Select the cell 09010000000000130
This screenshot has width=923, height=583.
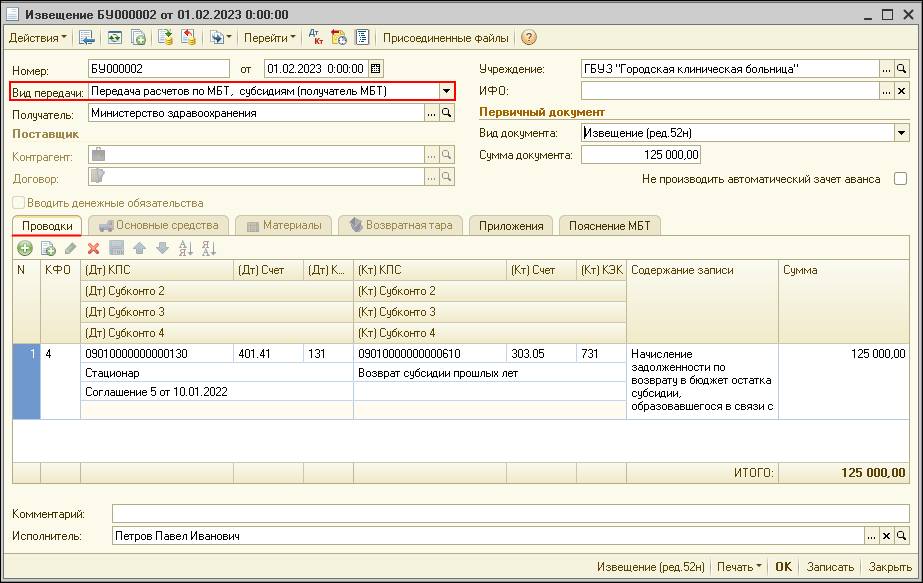157,354
